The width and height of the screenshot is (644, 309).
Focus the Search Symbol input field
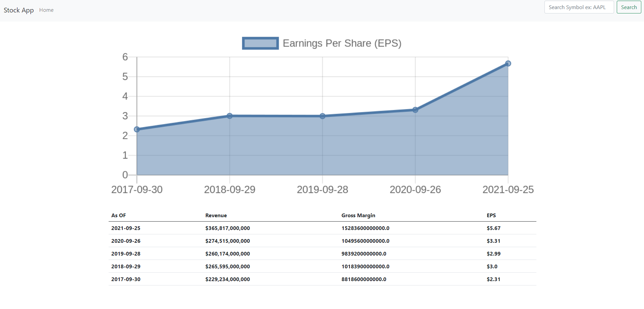(x=579, y=7)
